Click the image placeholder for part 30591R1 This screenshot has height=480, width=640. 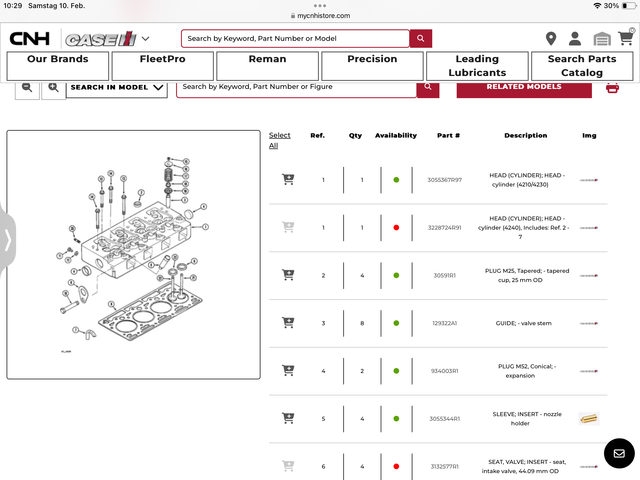click(x=589, y=276)
